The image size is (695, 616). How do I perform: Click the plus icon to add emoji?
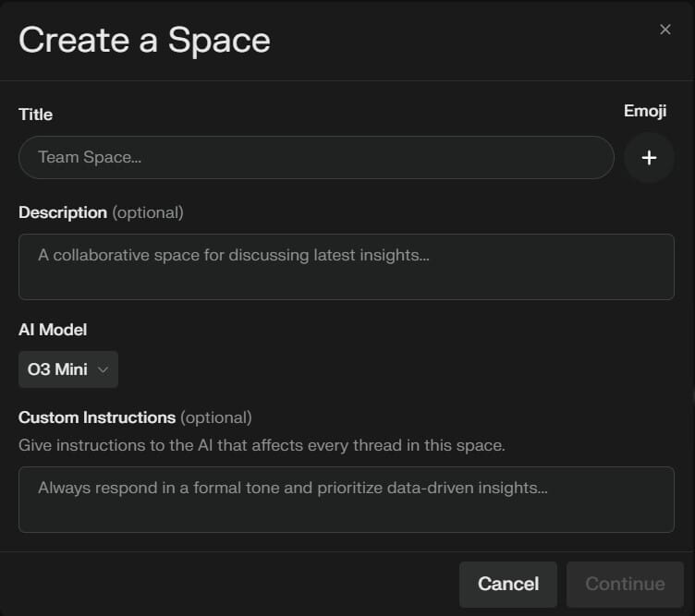(649, 157)
